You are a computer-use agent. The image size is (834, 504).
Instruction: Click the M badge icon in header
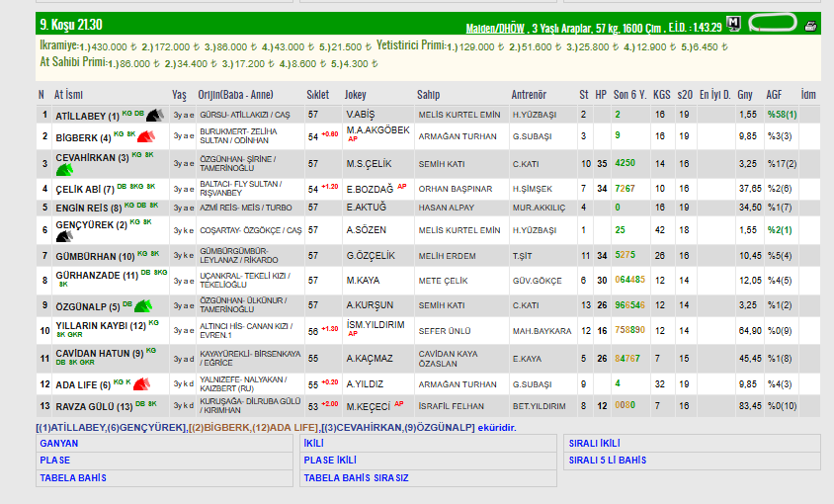coord(733,24)
